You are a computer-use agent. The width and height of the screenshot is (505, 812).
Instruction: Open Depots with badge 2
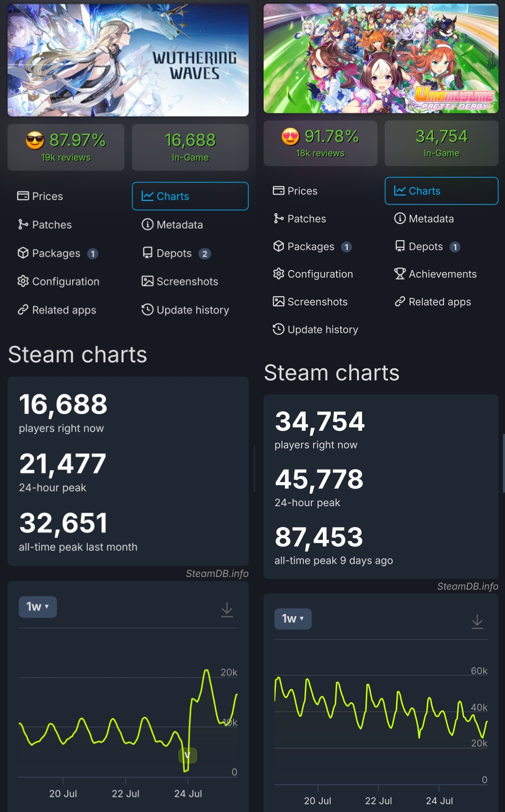(176, 254)
